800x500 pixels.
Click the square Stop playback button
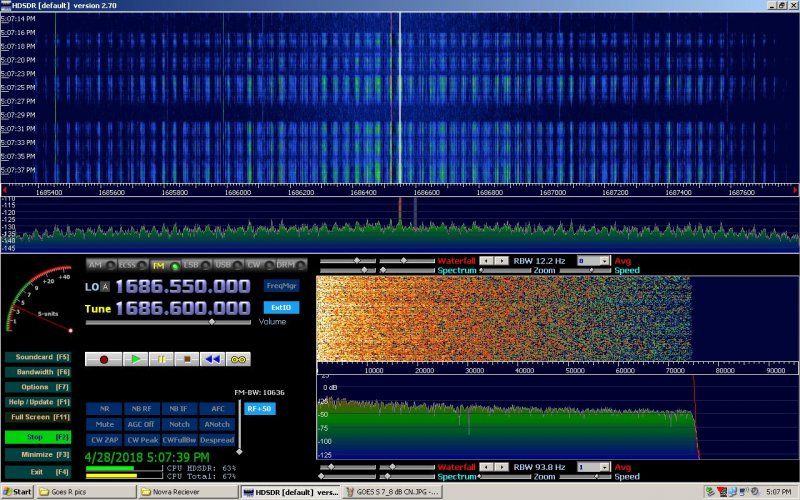pos(184,358)
